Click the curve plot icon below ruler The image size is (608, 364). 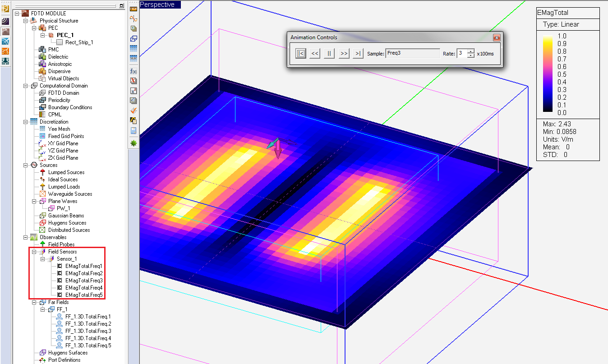(134, 18)
